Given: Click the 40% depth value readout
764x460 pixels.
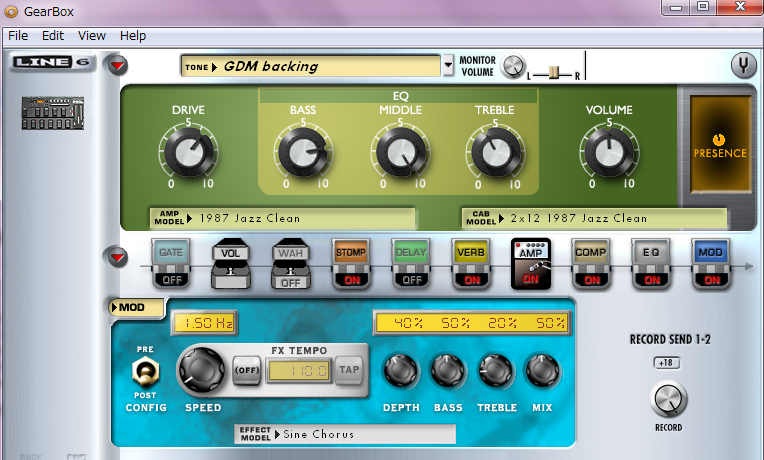Looking at the screenshot, I should point(408,323).
